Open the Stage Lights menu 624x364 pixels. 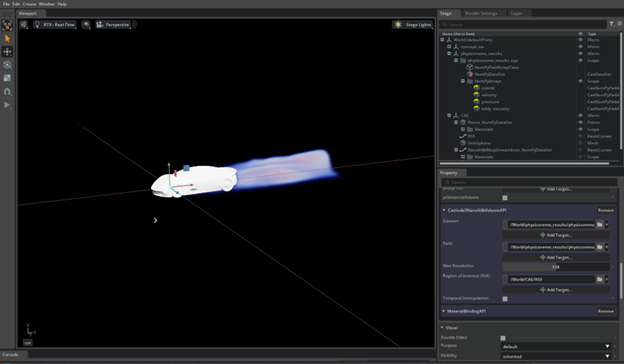coord(412,25)
